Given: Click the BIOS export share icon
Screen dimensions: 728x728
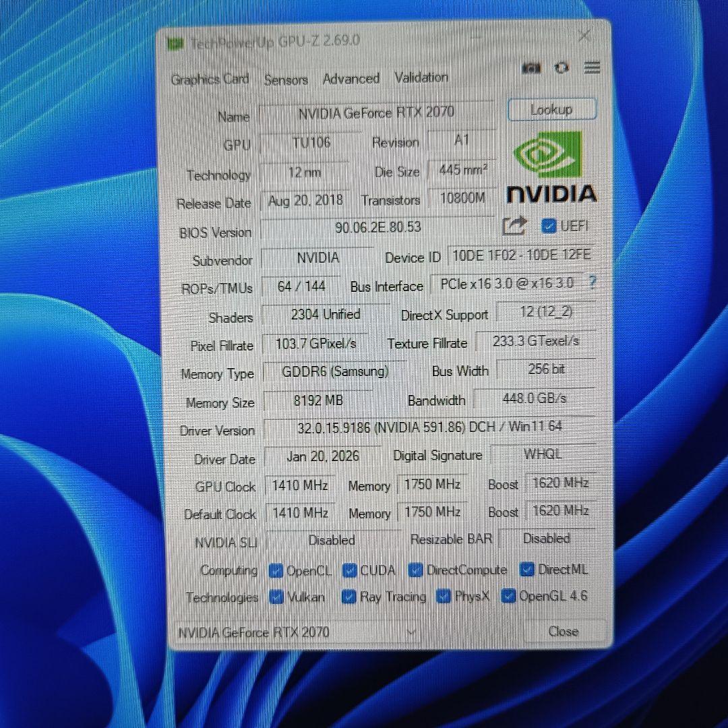Looking at the screenshot, I should 514,226.
